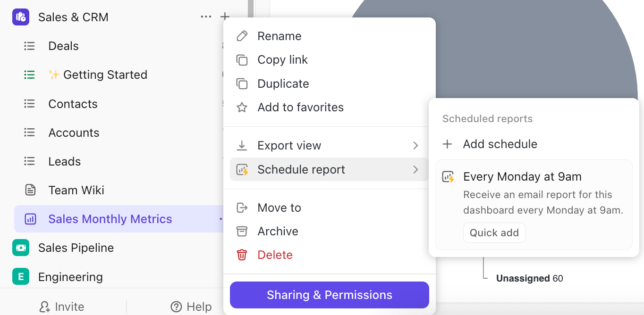
Task: Click the Rename pencil icon
Action: pyautogui.click(x=242, y=35)
